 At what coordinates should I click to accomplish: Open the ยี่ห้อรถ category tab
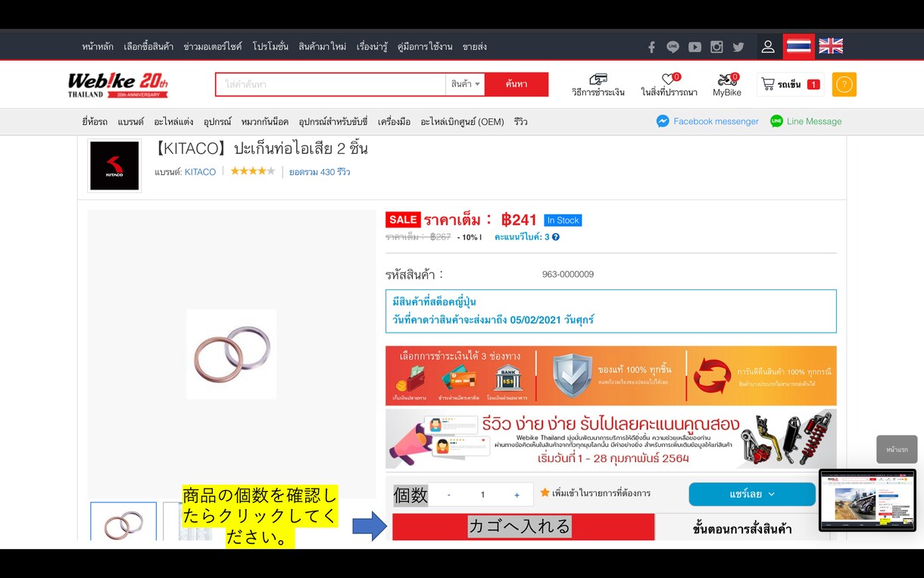pos(95,122)
